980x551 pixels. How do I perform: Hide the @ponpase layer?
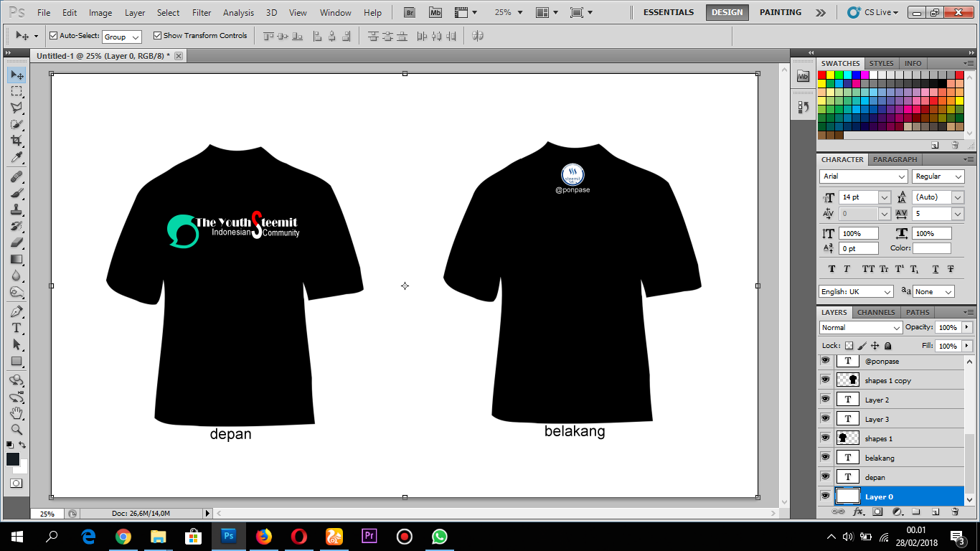coord(825,361)
